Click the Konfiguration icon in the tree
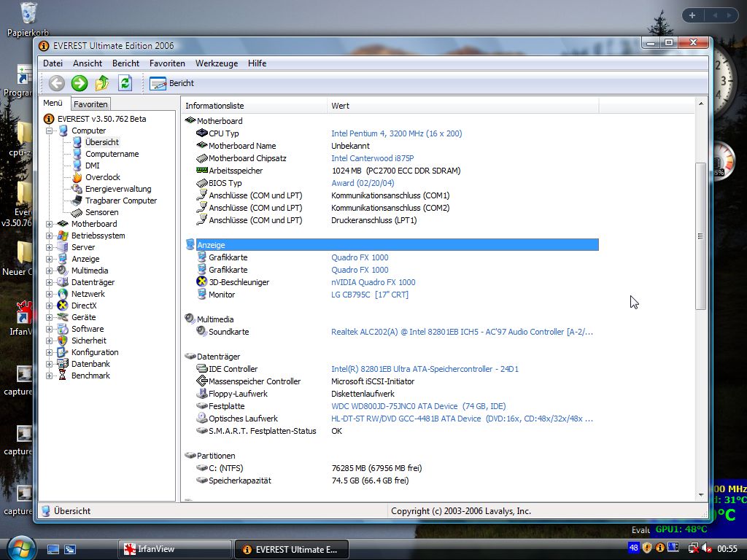The image size is (747, 560). coord(63,352)
